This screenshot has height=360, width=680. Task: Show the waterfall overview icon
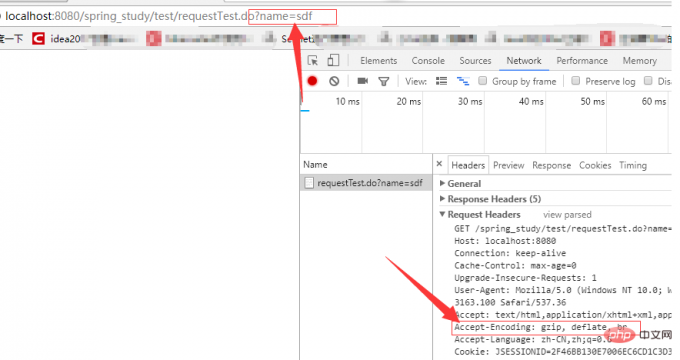click(x=463, y=81)
